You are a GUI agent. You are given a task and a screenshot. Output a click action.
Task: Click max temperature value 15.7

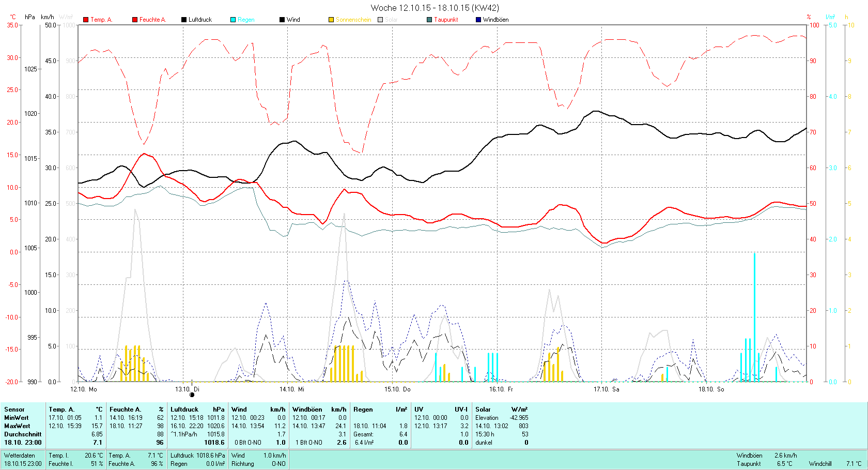click(x=97, y=426)
